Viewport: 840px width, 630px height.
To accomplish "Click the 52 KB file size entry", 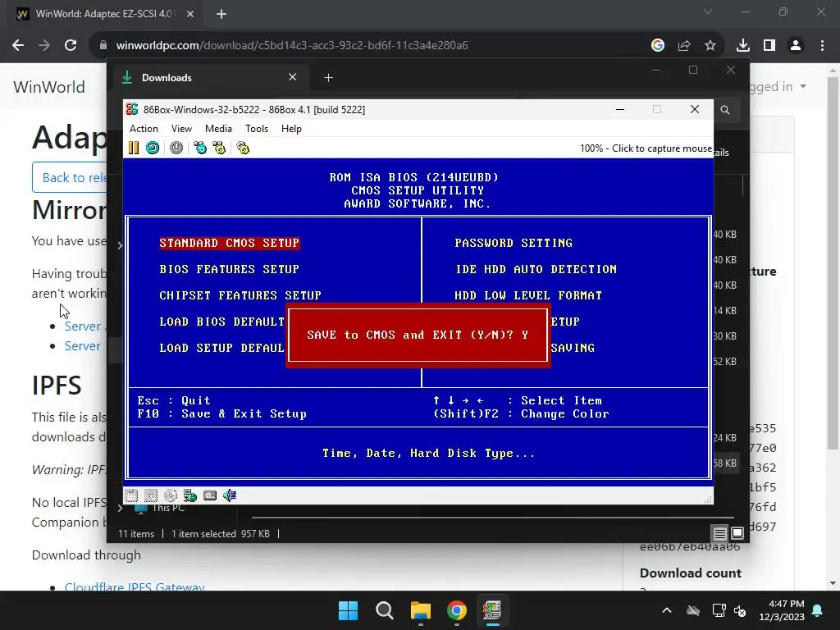I will [725, 362].
